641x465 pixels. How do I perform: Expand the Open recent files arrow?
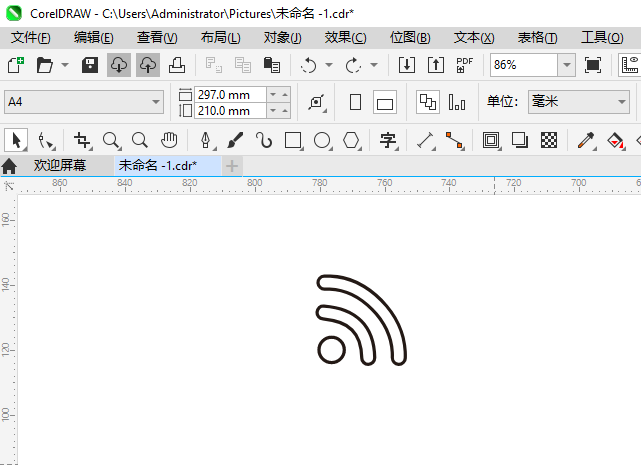click(65, 65)
